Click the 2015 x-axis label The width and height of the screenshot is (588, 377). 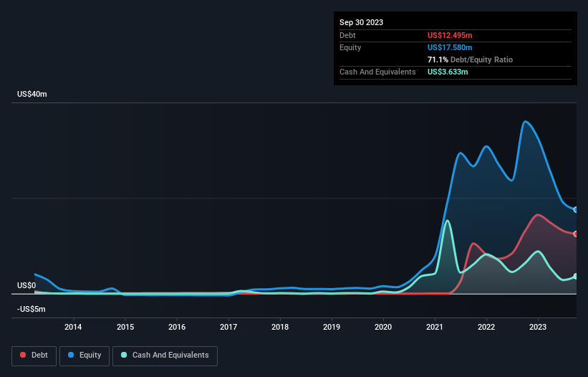125,327
